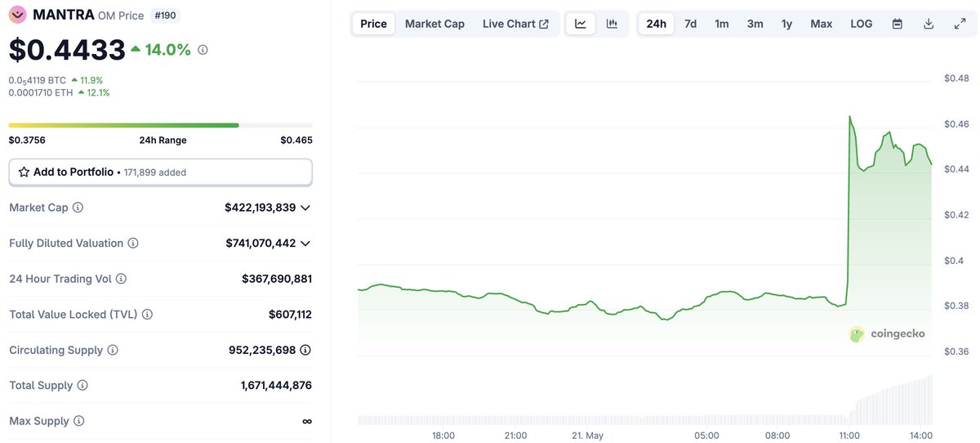This screenshot has height=443, width=980.
Task: Expand Market Cap details chevron
Action: [305, 208]
